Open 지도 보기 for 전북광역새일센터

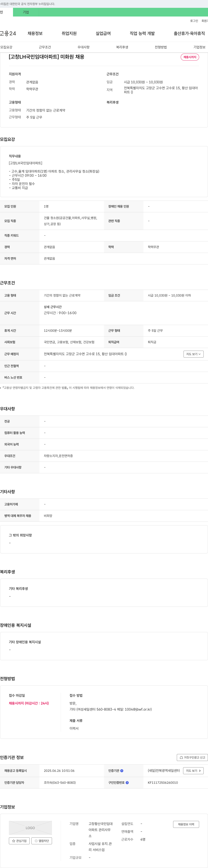click(193, 771)
